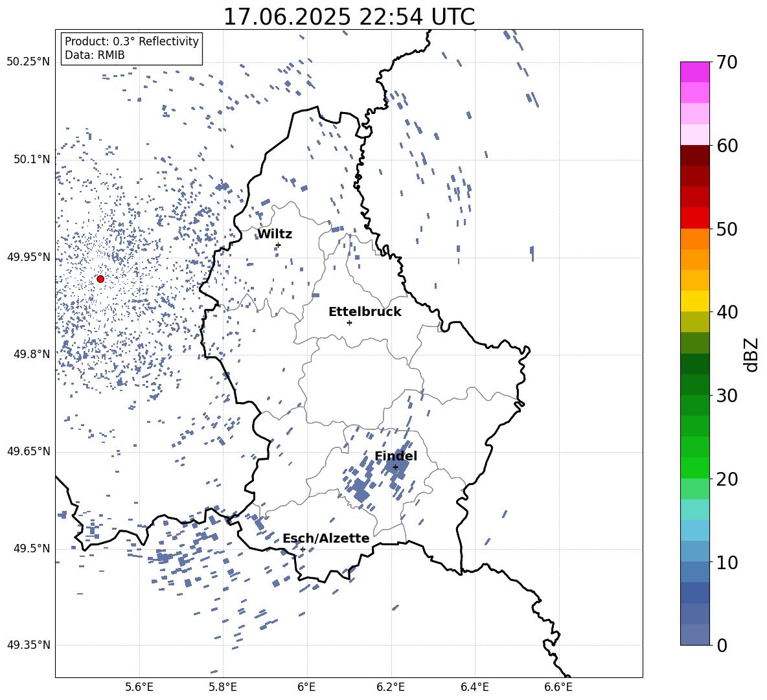This screenshot has height=700, width=767.
Task: Click the Wiltz city label
Action: pyautogui.click(x=275, y=234)
